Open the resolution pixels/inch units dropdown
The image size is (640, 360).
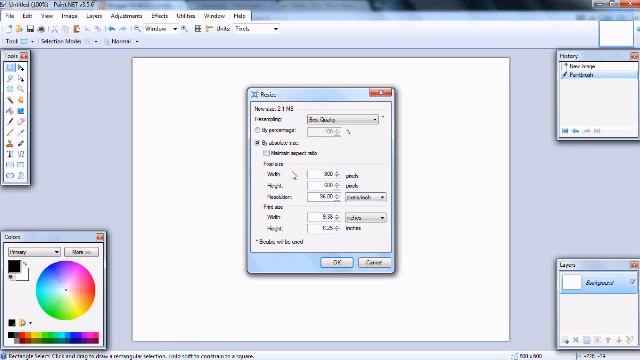(x=366, y=197)
